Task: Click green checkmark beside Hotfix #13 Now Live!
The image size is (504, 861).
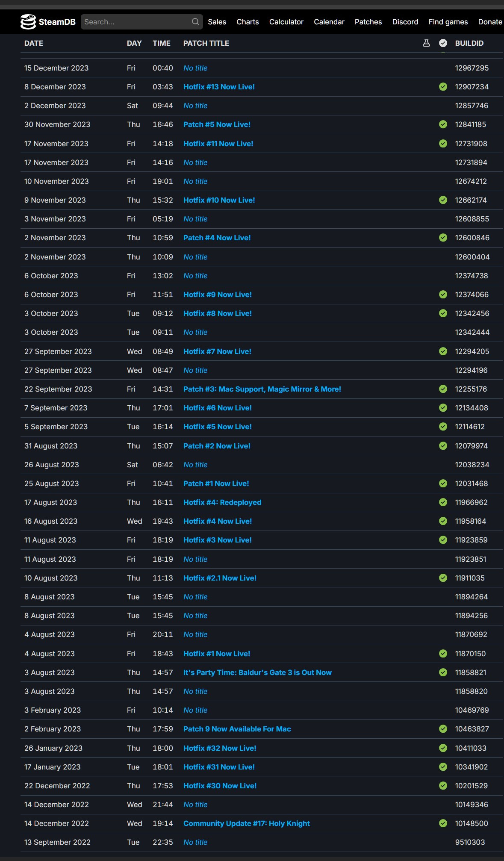Action: (x=443, y=87)
